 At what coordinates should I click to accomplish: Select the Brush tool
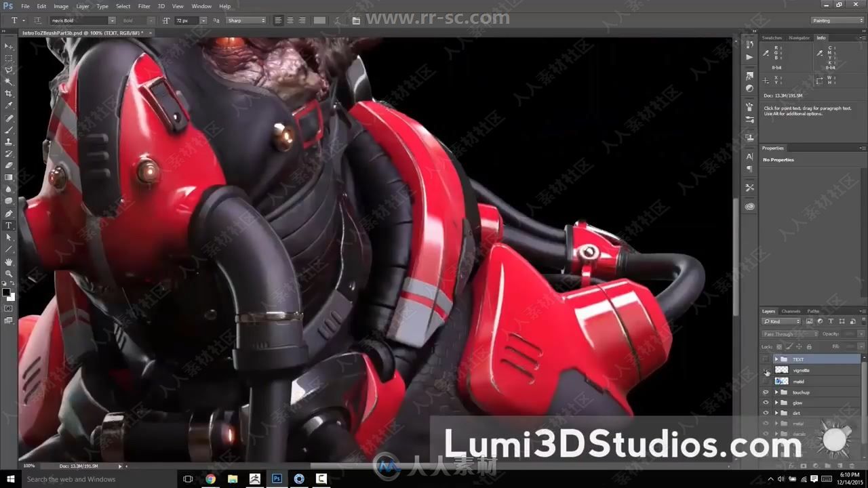[9, 129]
